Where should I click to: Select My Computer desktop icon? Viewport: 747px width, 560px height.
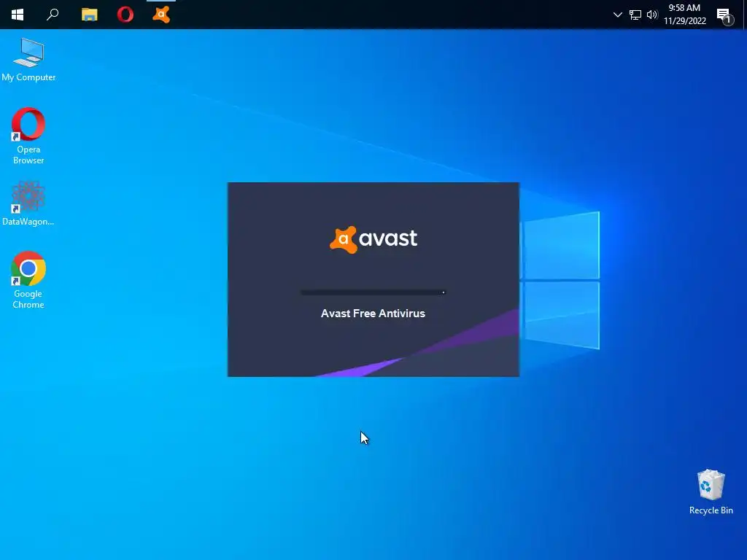(x=28, y=60)
